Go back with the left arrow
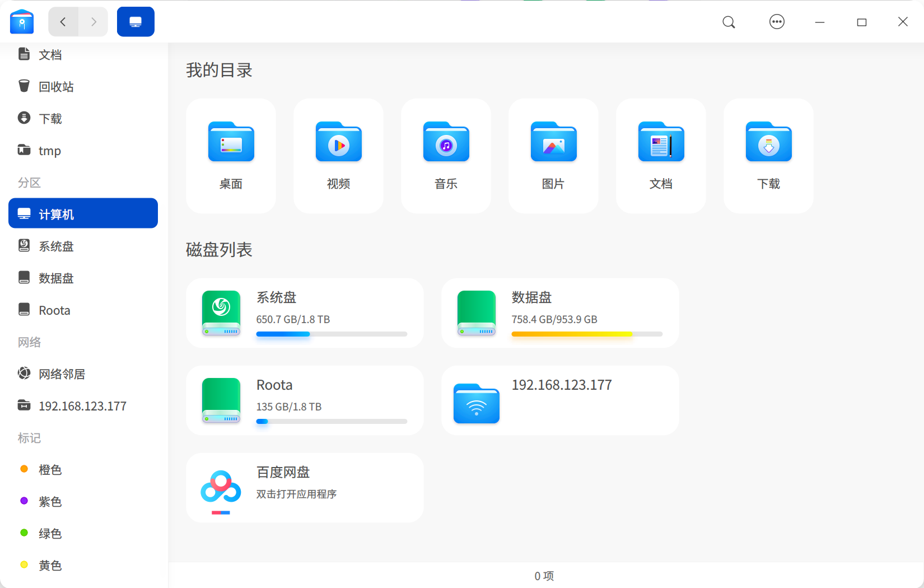The image size is (924, 588). (63, 22)
